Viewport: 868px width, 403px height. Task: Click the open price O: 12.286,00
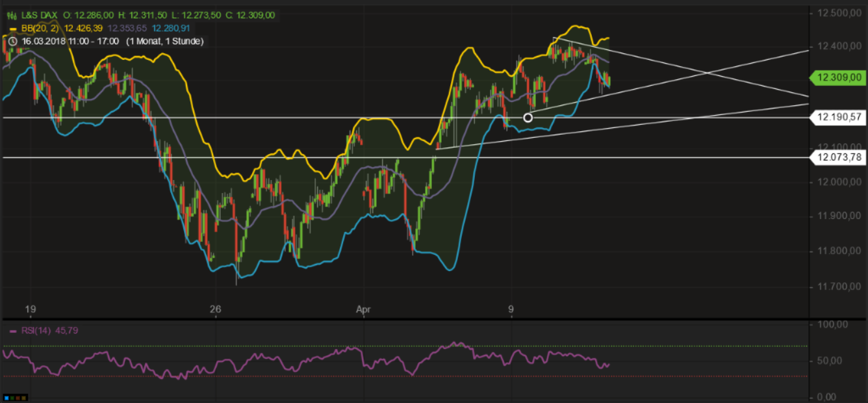pyautogui.click(x=88, y=14)
